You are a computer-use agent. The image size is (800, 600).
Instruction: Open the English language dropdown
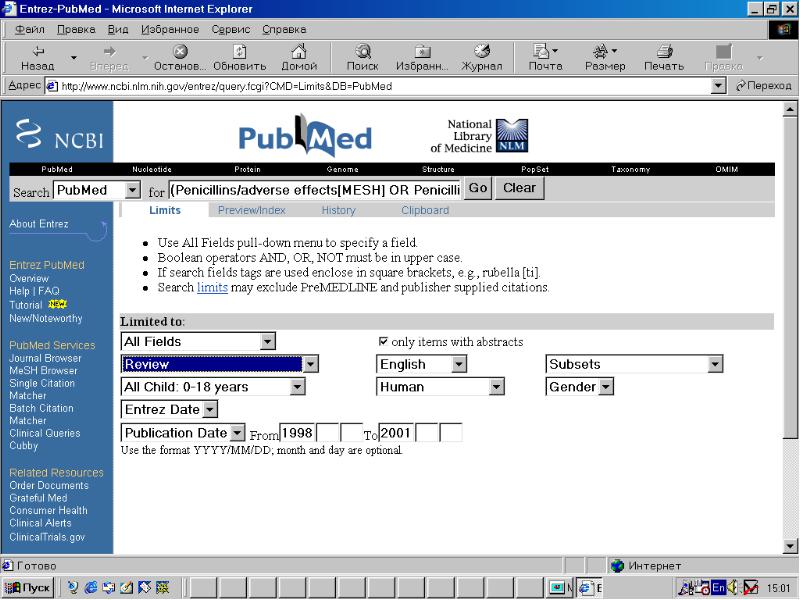click(421, 364)
